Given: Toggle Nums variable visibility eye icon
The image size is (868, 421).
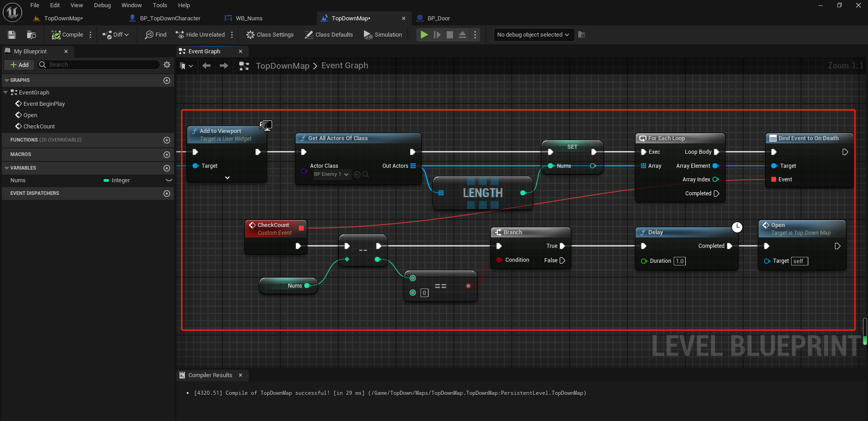Looking at the screenshot, I should (x=169, y=180).
